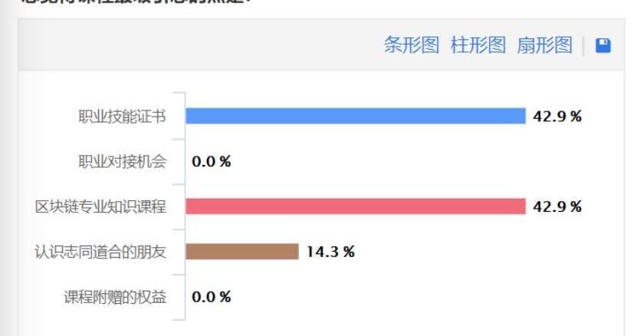The width and height of the screenshot is (644, 336).
Task: Select the 课程附赠的权益 axis label
Action: [x=115, y=297]
